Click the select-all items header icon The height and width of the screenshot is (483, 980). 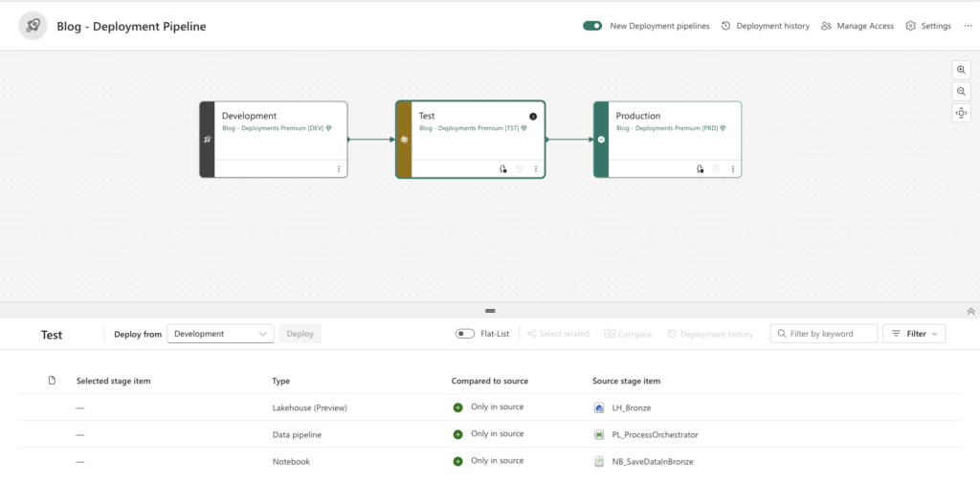coord(52,381)
